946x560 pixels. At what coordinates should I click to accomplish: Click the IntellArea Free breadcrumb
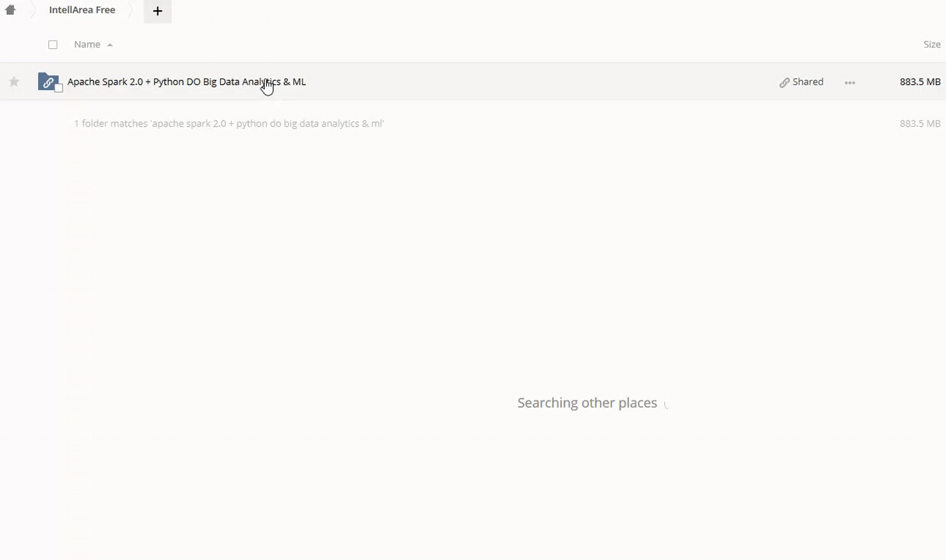(82, 10)
